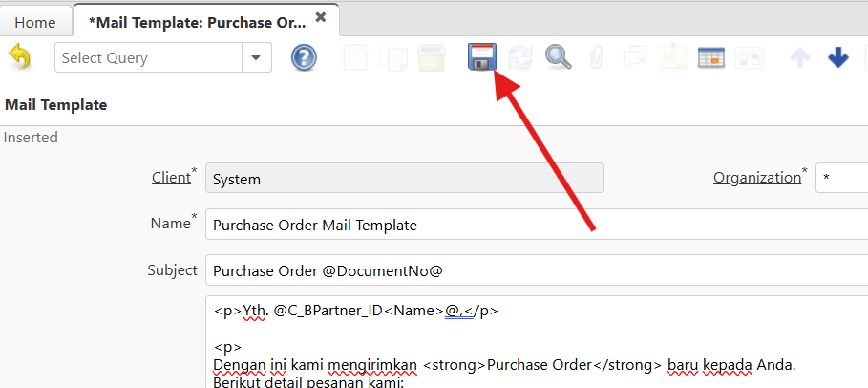
Task: Click into the Name text field
Action: (535, 226)
